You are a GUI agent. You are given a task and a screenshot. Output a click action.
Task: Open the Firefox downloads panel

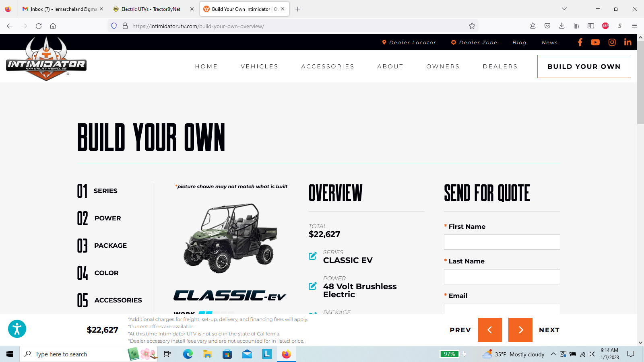click(561, 26)
